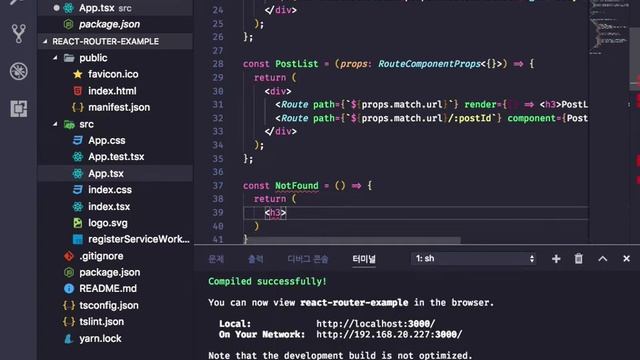The height and width of the screenshot is (360, 640).
Task: Click RouteComponentProps type on line 28
Action: pos(429,64)
